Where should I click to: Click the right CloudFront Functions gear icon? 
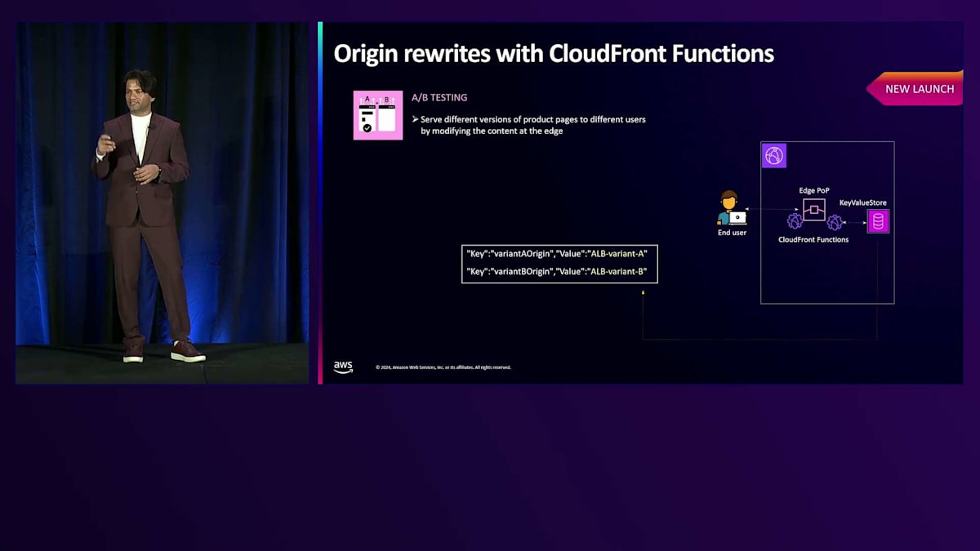tap(835, 222)
